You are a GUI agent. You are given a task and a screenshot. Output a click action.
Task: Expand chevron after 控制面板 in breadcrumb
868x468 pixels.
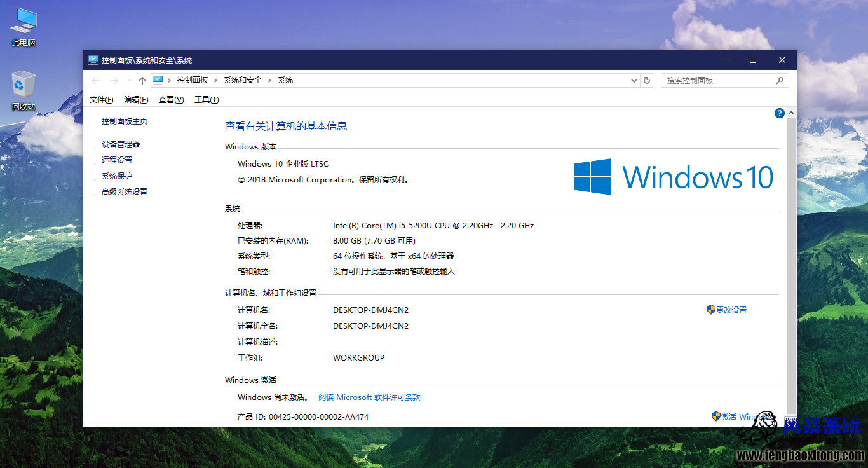click(x=216, y=81)
